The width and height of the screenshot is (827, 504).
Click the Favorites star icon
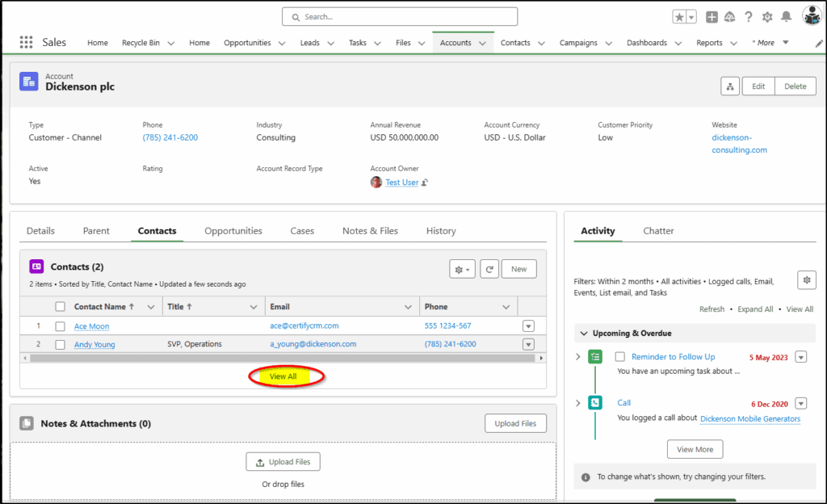click(x=679, y=17)
